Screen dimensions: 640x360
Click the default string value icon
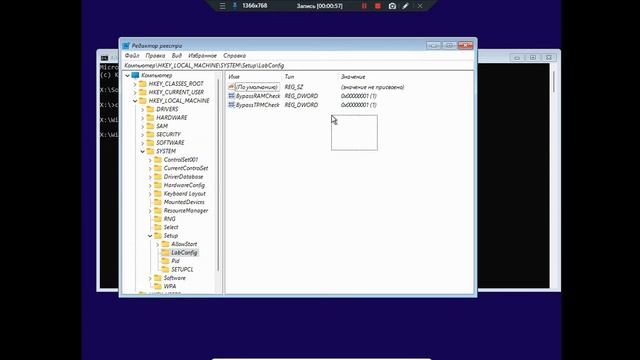231,87
